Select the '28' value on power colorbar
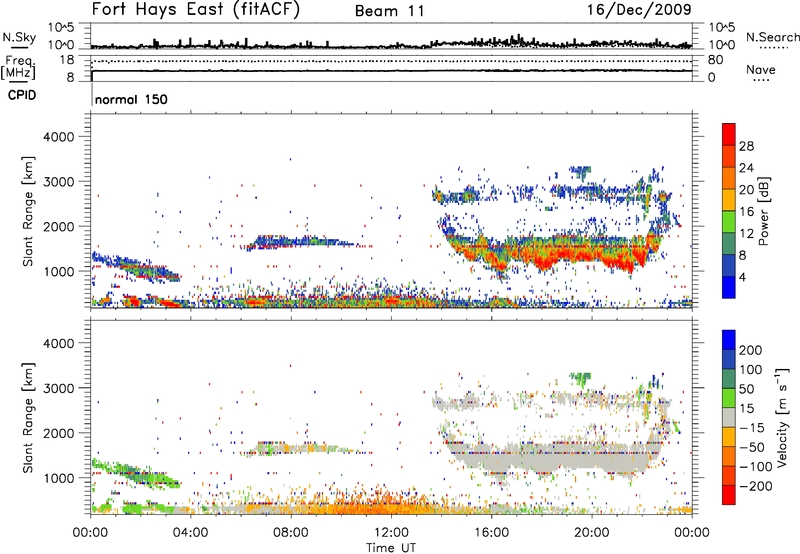Image resolution: width=800 pixels, height=554 pixels. point(746,146)
